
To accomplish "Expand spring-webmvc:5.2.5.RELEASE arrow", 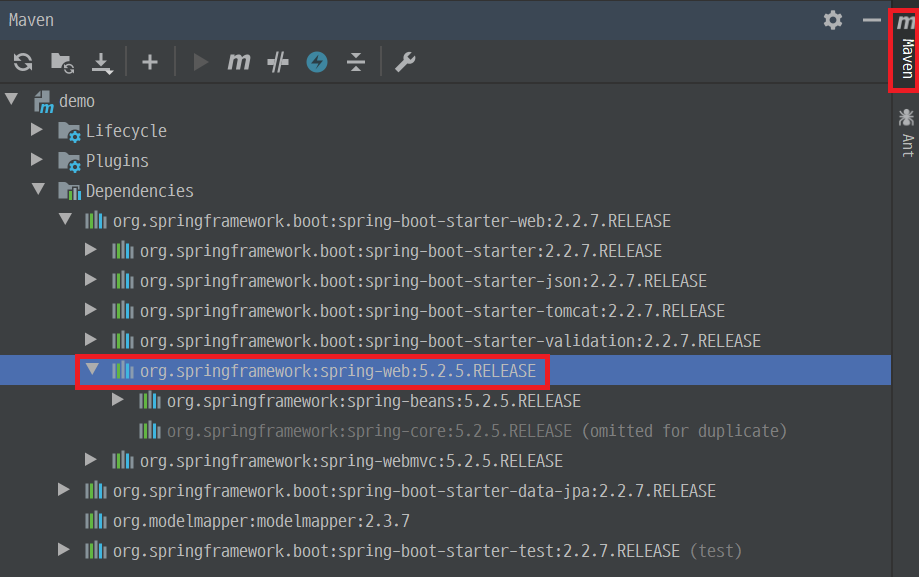I will (91, 460).
